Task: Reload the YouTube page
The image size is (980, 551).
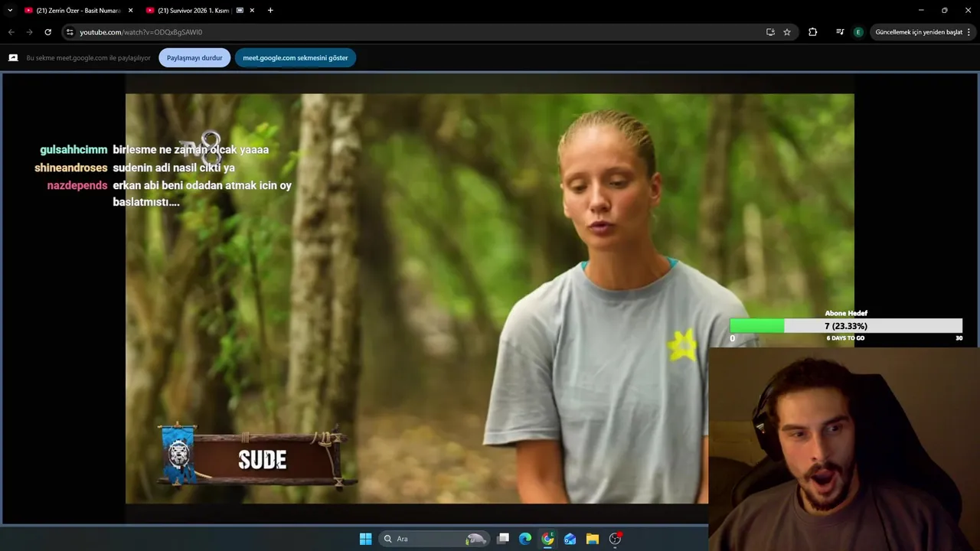Action: pyautogui.click(x=47, y=32)
